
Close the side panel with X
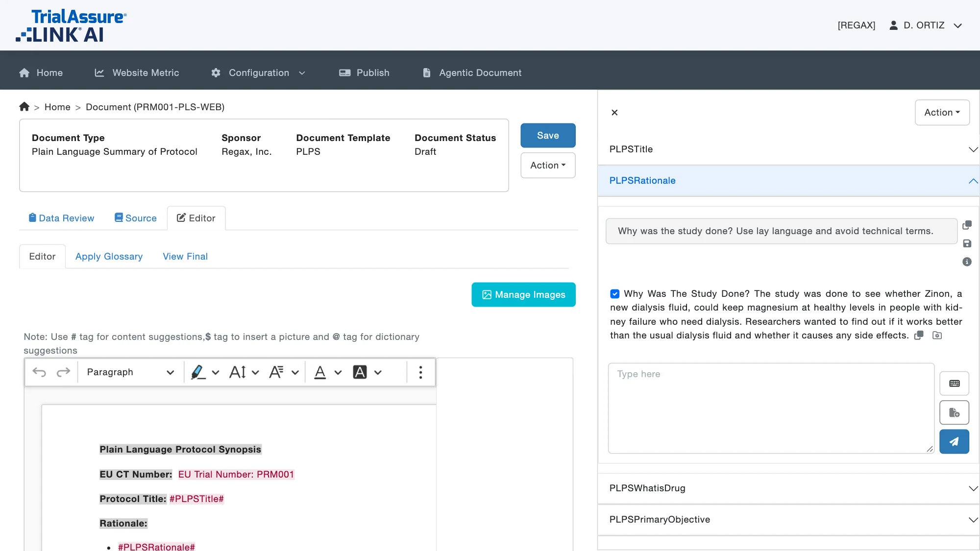pyautogui.click(x=614, y=113)
